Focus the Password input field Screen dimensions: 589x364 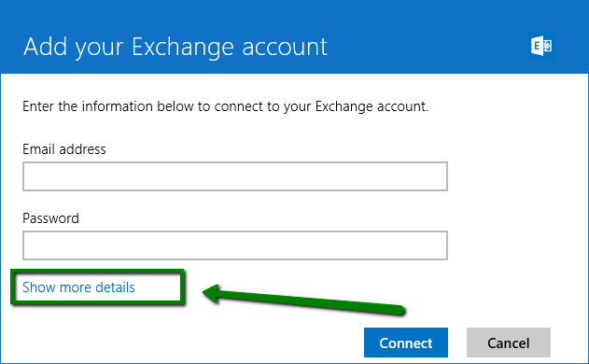click(235, 245)
